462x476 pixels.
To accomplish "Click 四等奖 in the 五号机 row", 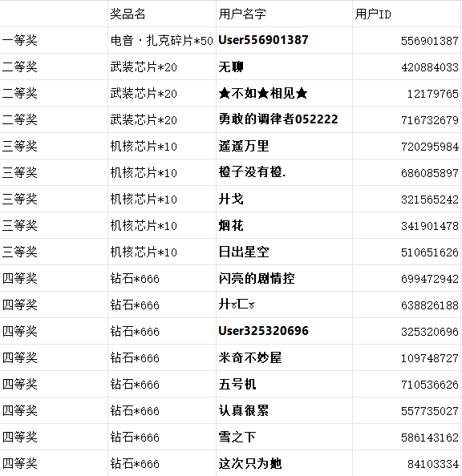I will [x=54, y=384].
